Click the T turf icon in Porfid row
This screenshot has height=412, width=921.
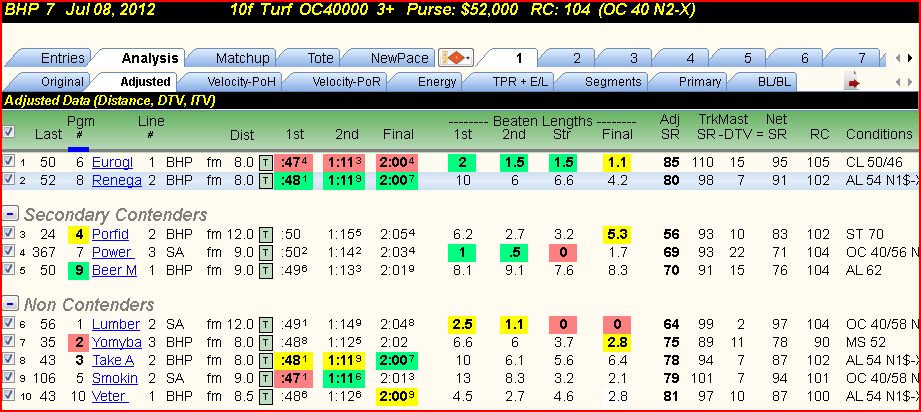(x=265, y=235)
